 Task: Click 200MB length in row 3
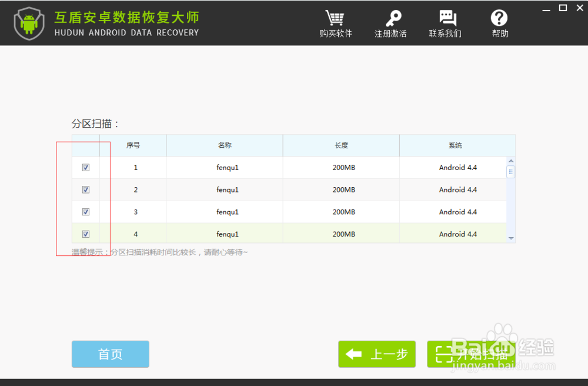coord(344,212)
